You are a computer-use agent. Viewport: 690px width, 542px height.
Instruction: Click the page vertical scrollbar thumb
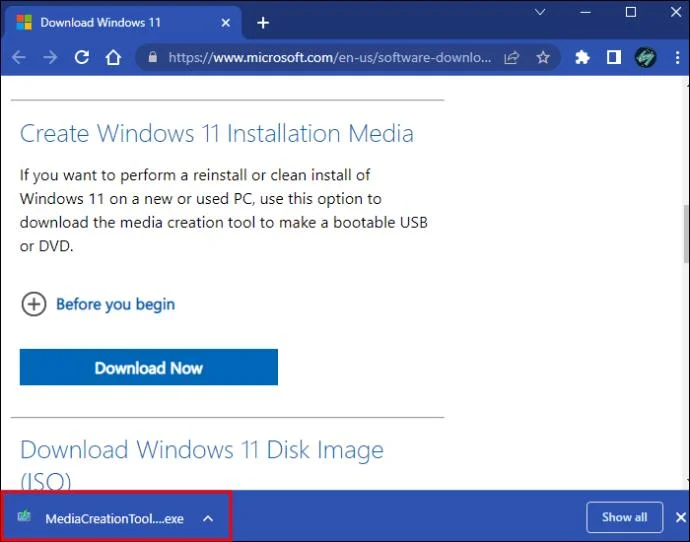click(x=686, y=233)
